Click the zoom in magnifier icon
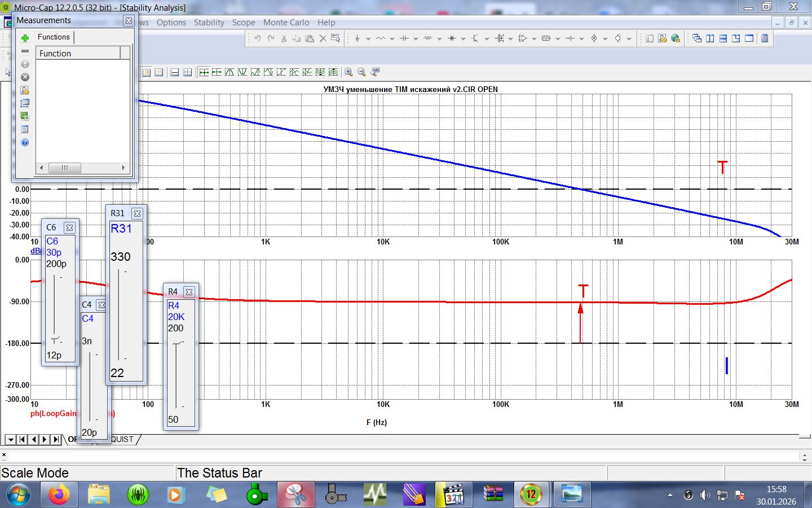 [x=348, y=72]
